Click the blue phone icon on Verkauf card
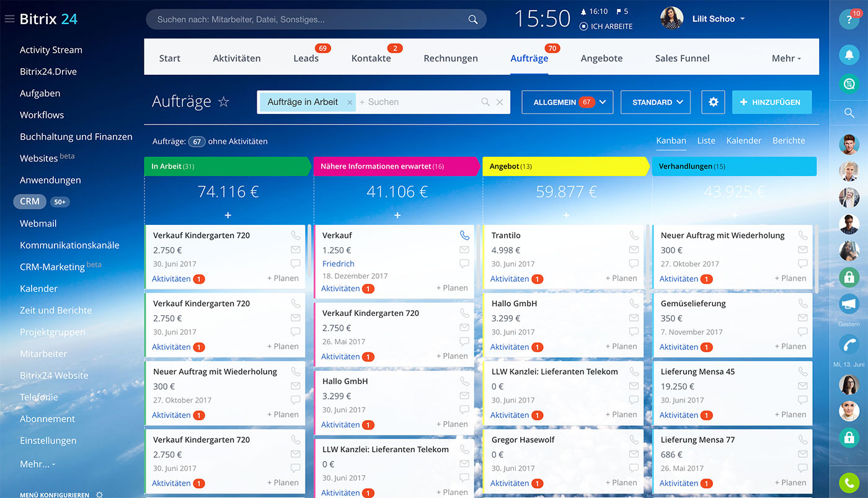This screenshot has width=868, height=498. [x=464, y=235]
